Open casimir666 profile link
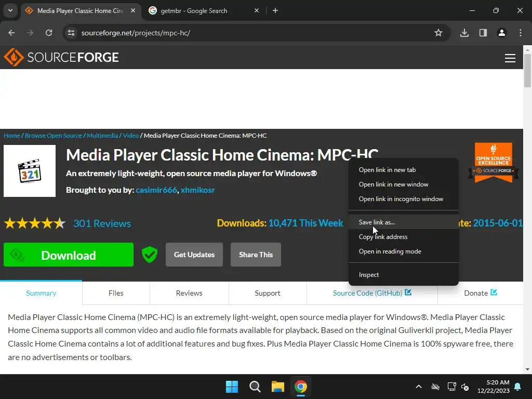532x399 pixels. (156, 190)
